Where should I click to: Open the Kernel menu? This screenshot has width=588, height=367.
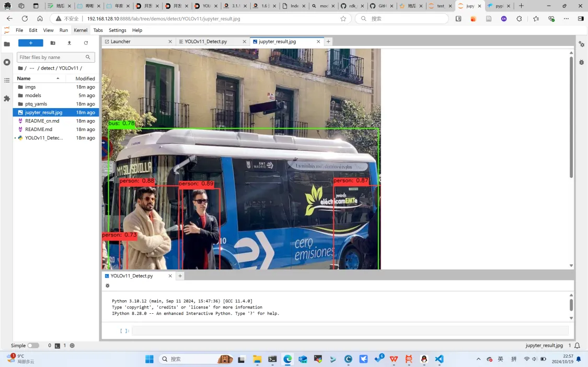(x=80, y=30)
